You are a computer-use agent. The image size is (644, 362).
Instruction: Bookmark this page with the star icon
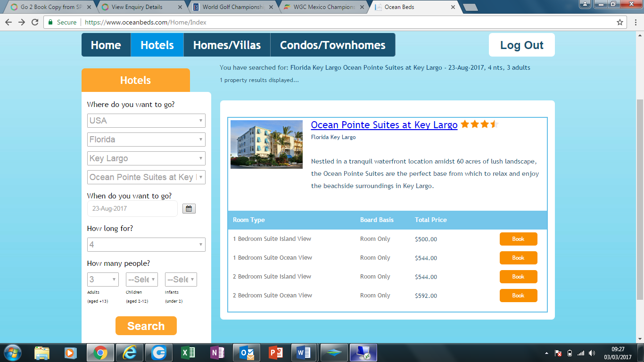pyautogui.click(x=620, y=22)
